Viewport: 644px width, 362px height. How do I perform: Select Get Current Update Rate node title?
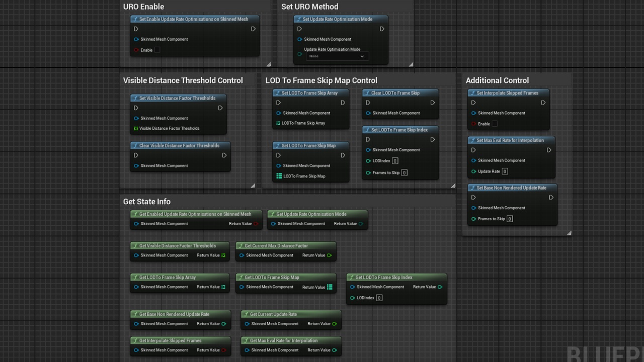point(273,314)
